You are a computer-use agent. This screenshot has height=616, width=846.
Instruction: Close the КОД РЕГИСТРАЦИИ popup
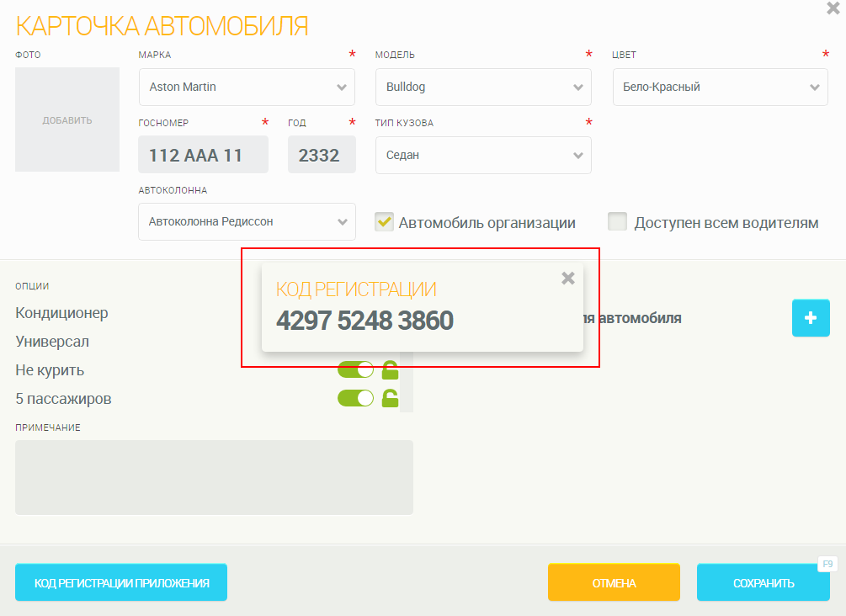568,279
